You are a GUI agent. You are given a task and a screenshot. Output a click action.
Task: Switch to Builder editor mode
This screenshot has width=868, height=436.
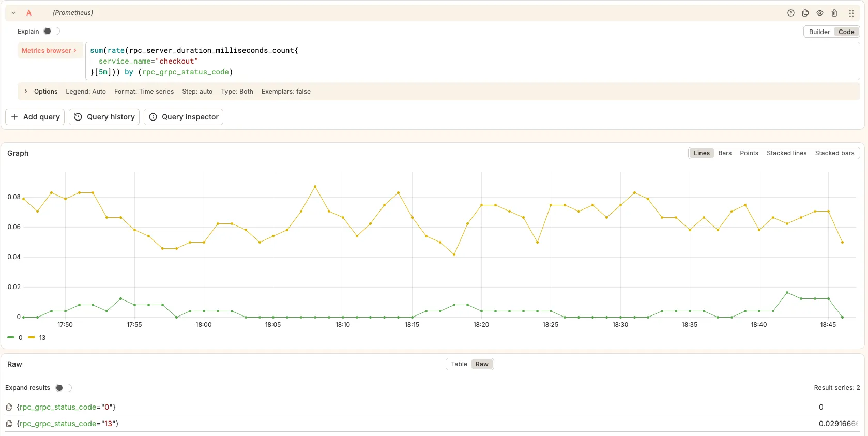tap(819, 32)
